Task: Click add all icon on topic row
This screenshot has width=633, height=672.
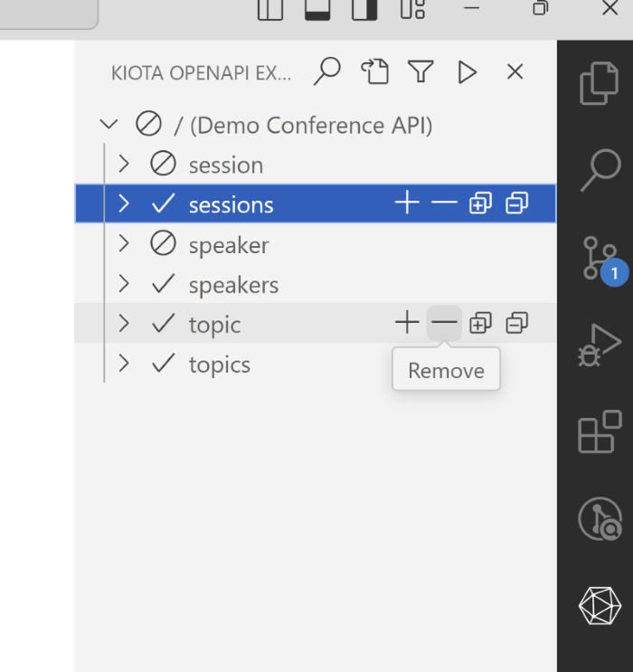Action: (x=480, y=323)
